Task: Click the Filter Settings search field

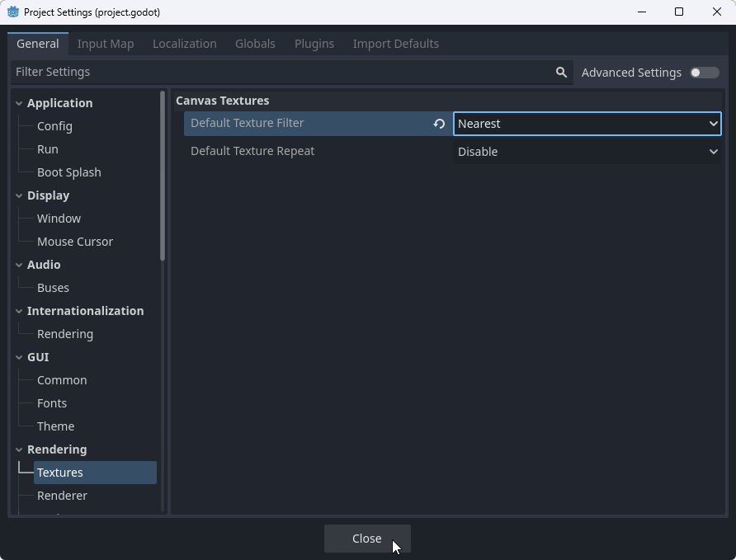Action: coord(281,73)
